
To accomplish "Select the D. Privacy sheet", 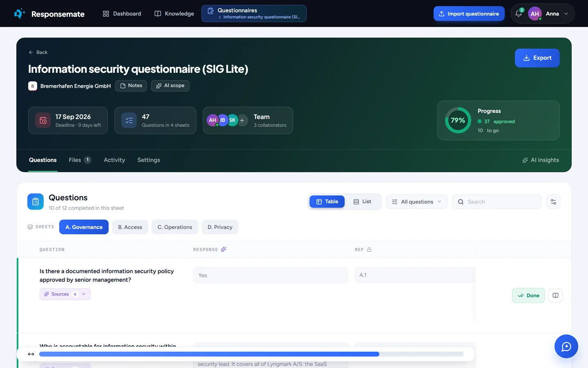I will pos(220,227).
